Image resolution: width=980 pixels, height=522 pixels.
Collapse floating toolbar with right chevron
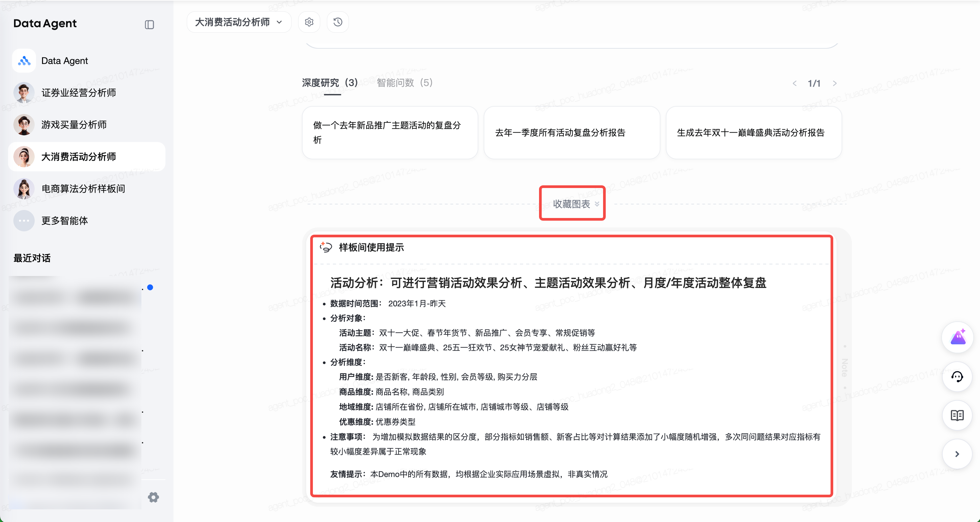957,454
